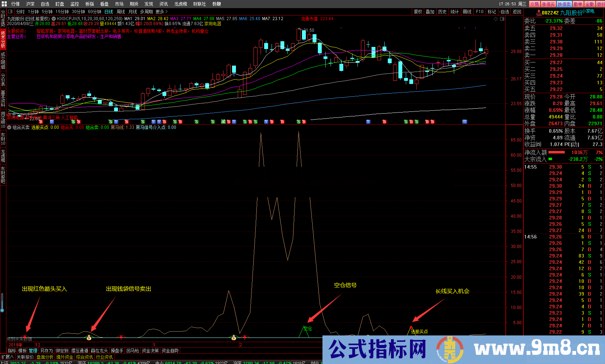
Task: Click the 交易 trade button
Action: (x=534, y=4)
